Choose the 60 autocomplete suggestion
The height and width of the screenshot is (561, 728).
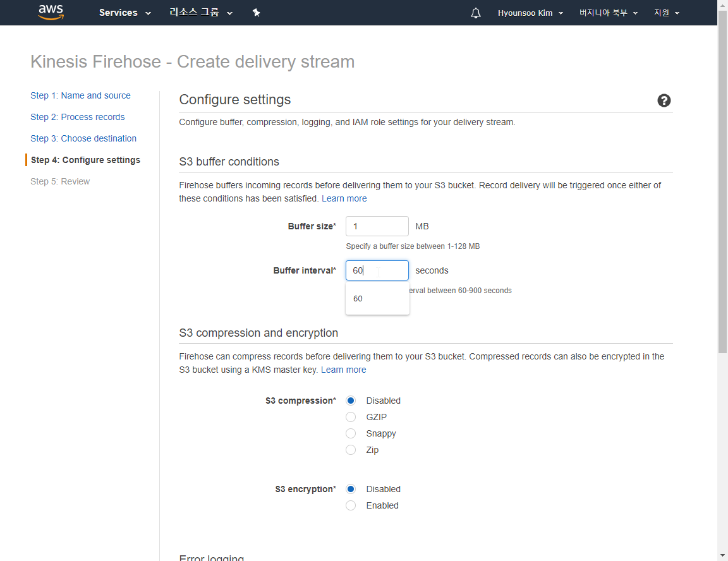coord(377,299)
